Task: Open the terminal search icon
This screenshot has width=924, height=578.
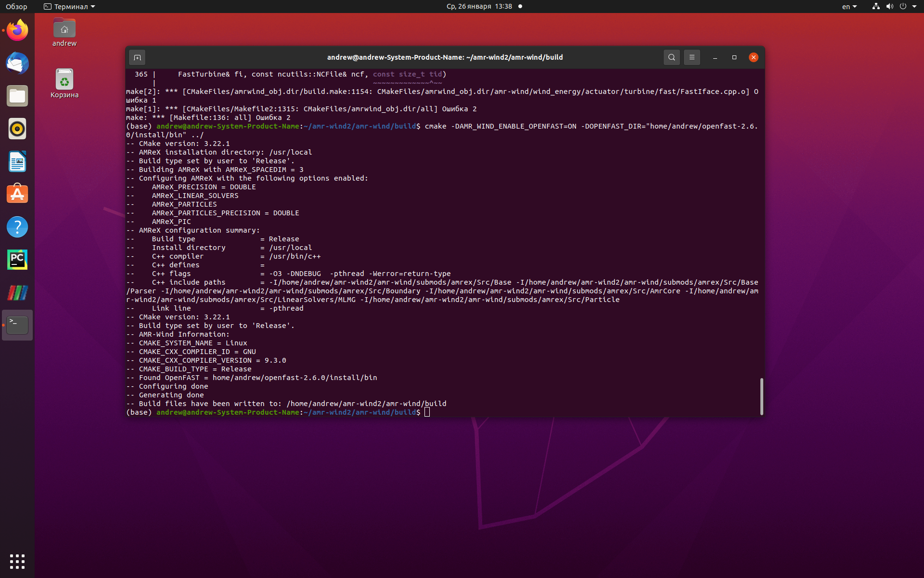Action: coord(671,57)
